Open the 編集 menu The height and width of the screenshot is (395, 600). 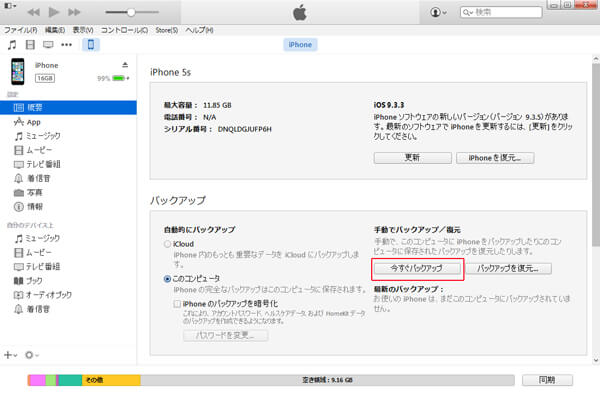pos(55,30)
